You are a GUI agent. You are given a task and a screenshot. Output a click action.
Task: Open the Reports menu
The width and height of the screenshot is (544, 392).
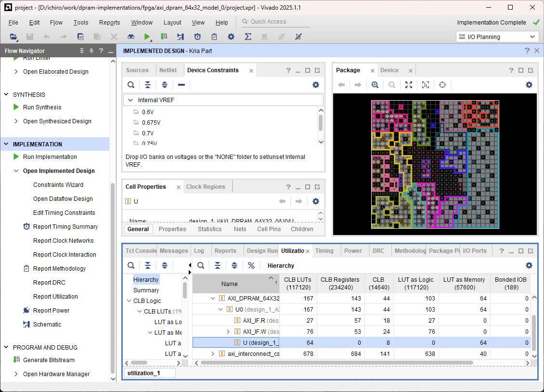tap(110, 23)
